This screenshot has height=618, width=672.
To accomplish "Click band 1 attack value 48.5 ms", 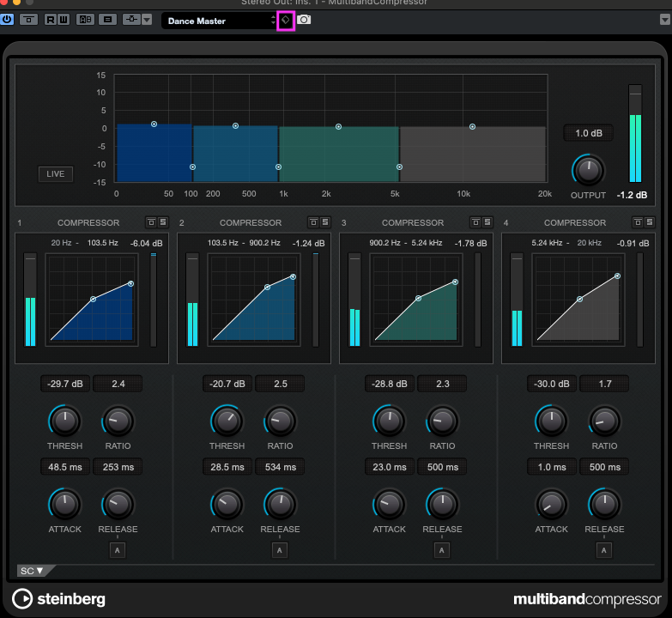I will coord(65,467).
